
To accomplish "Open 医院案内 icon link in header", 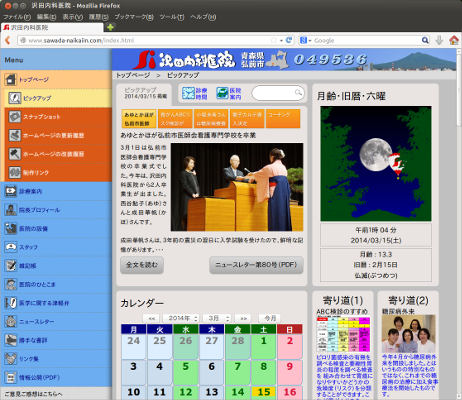I will pos(229,93).
